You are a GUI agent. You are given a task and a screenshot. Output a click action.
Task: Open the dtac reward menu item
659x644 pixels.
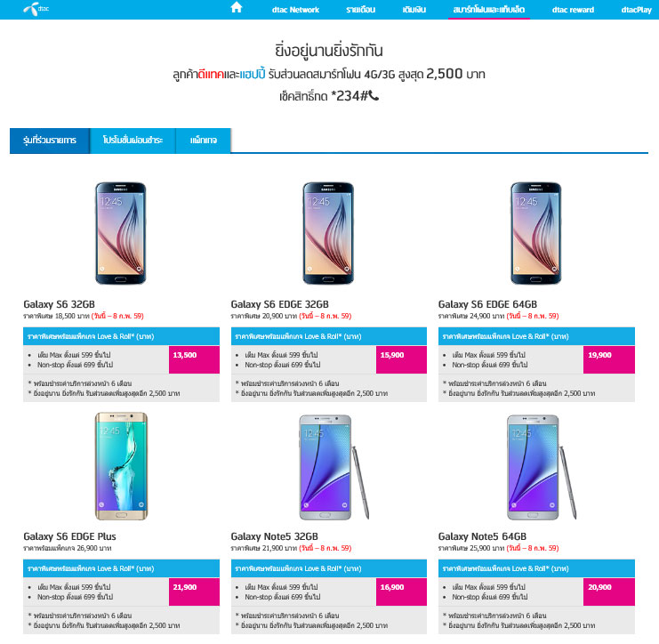(573, 10)
